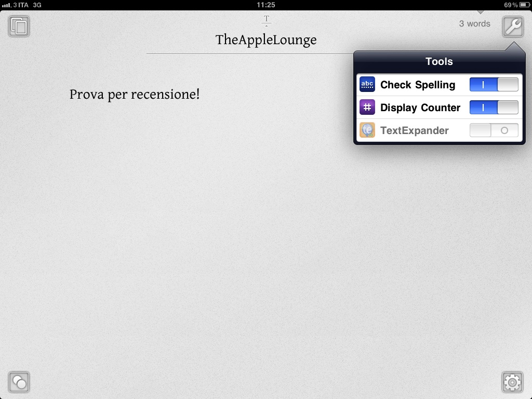532x399 pixels.
Task: Open the gear settings icon
Action: [512, 382]
